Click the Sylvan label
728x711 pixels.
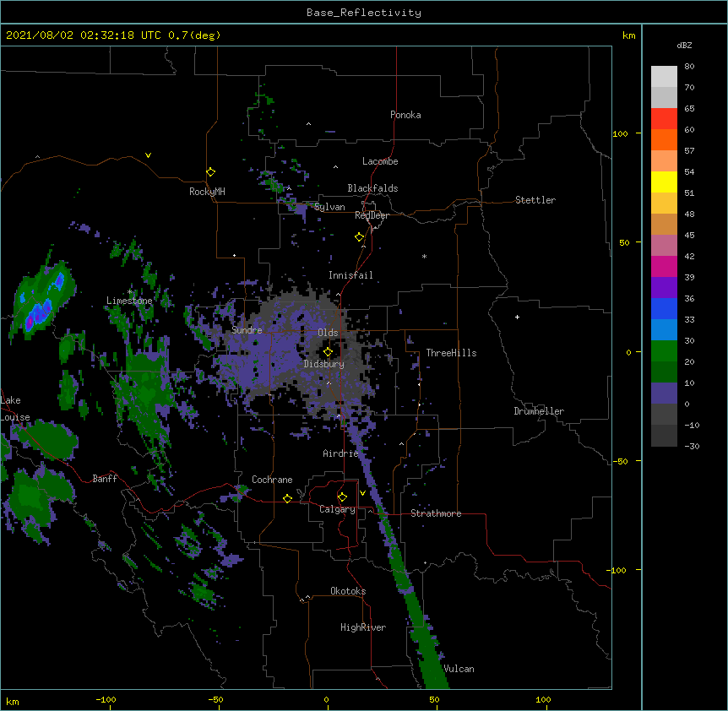tap(329, 207)
